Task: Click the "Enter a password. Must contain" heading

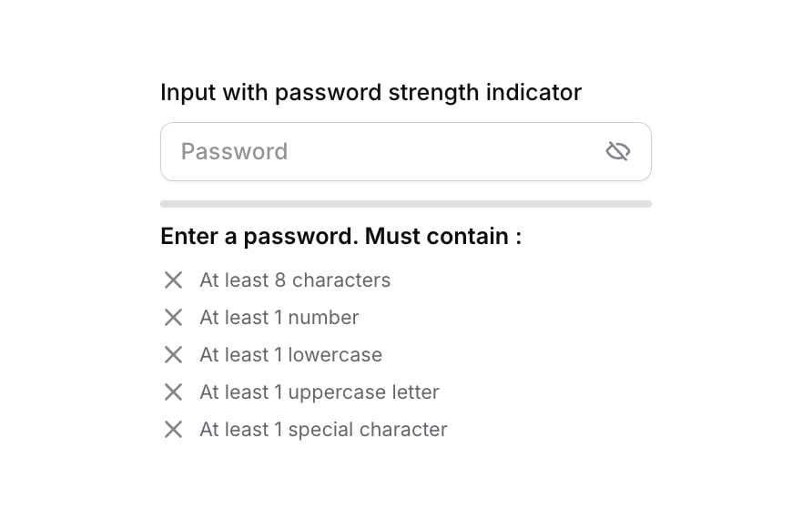Action: 340,237
